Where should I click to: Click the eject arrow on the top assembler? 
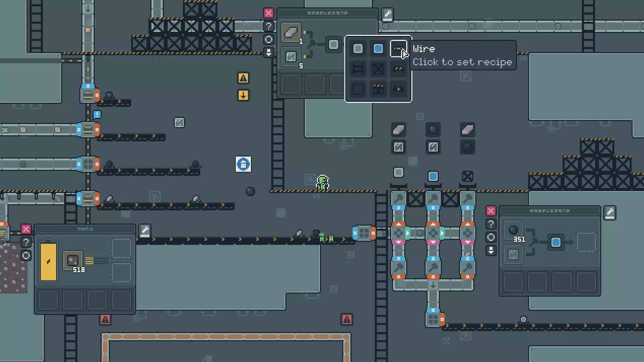click(268, 53)
